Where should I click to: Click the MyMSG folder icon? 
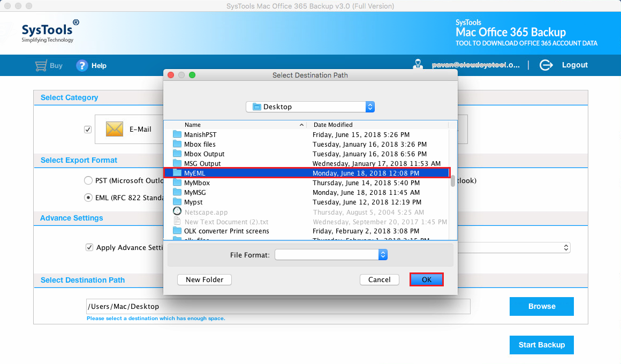coord(177,192)
